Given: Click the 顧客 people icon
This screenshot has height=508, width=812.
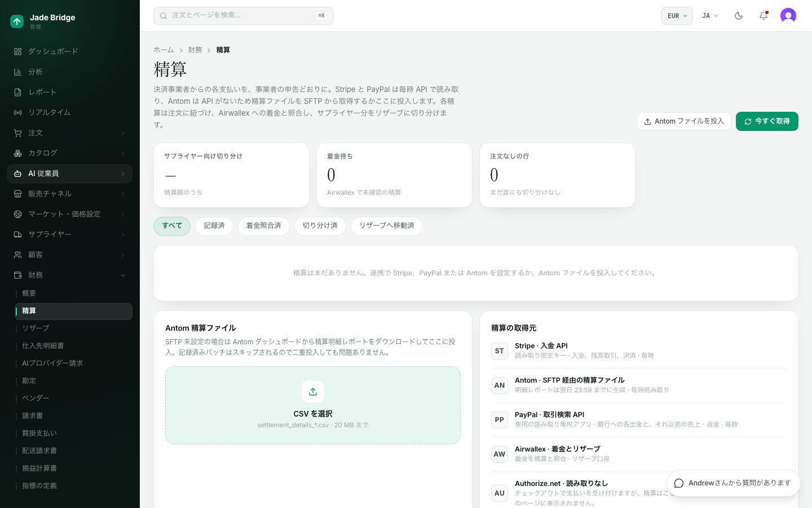Looking at the screenshot, I should tap(17, 255).
